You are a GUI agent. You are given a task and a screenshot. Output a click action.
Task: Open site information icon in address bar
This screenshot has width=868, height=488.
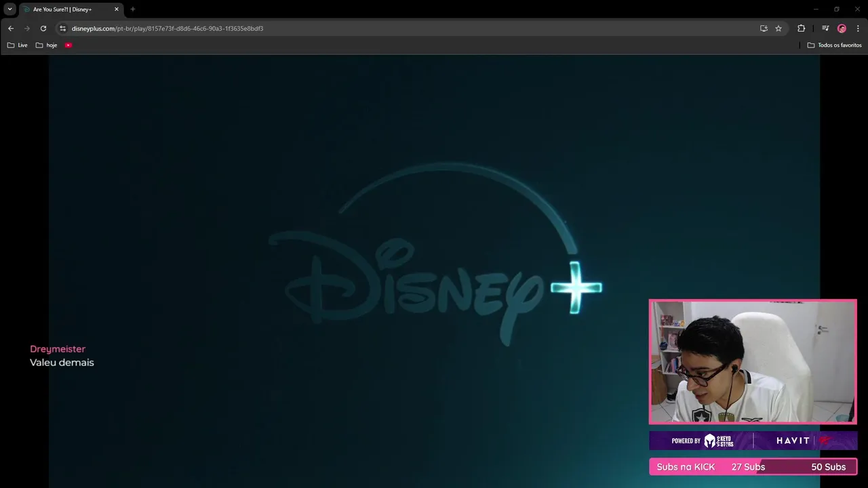coord(62,28)
